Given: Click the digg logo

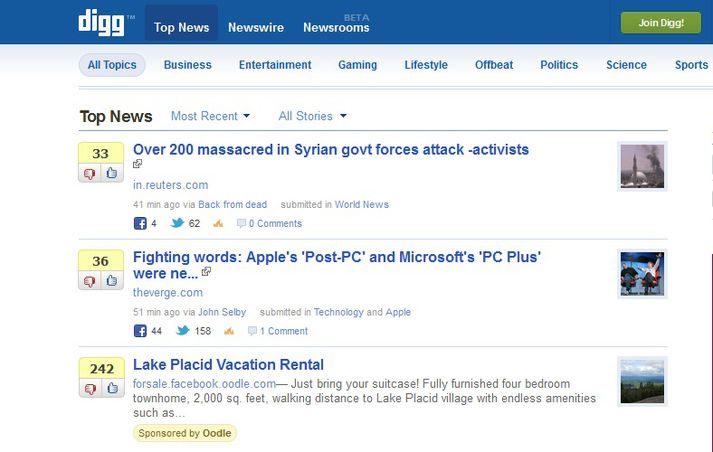Looking at the screenshot, I should click(101, 22).
